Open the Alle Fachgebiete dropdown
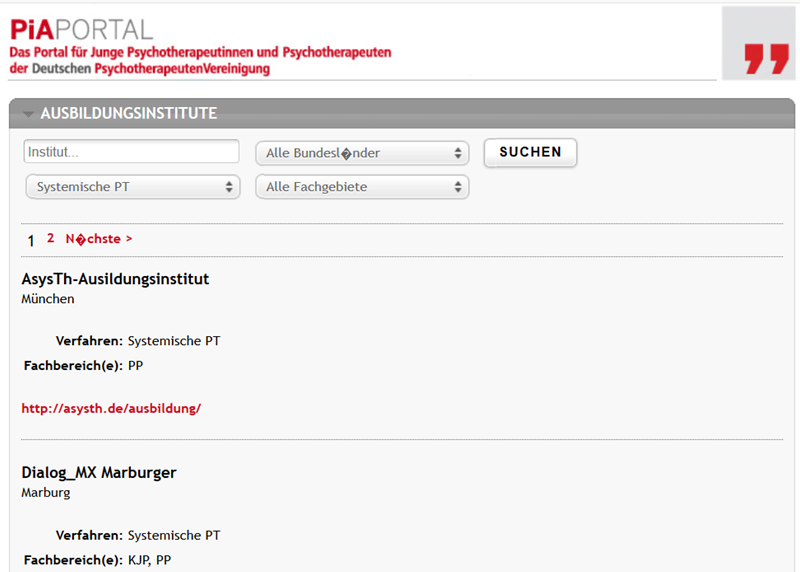The image size is (800, 572). [x=362, y=187]
